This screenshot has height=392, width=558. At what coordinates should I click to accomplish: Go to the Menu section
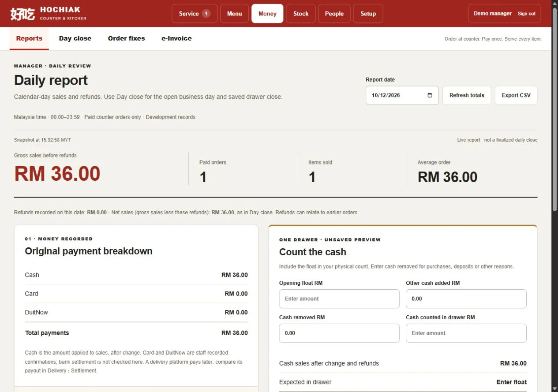click(235, 14)
